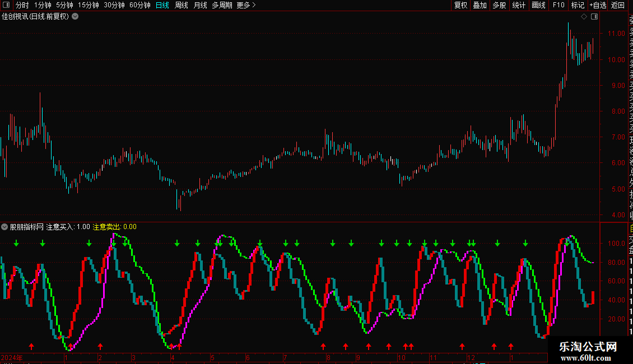Image resolution: width=633 pixels, height=364 pixels.
Task: Click the 注意卖出: 0.00 value
Action: point(115,227)
